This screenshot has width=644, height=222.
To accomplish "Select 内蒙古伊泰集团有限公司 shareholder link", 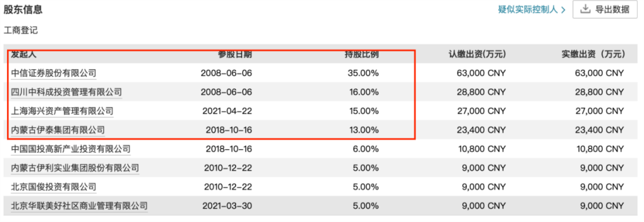I will [58, 130].
